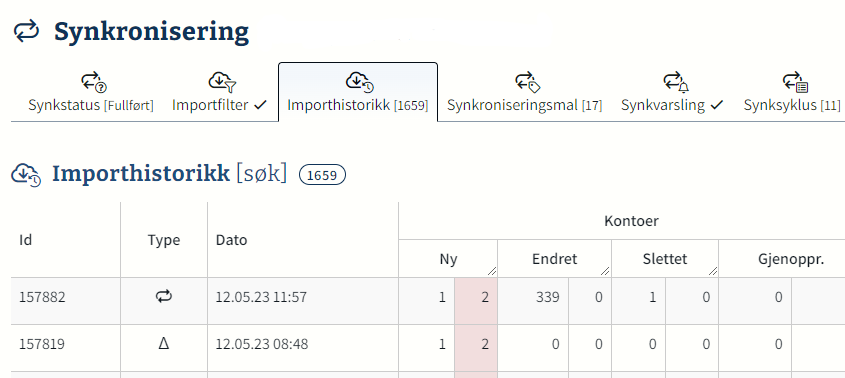
Task: Click the Synkronisering header sync arrows icon
Action: click(26, 32)
